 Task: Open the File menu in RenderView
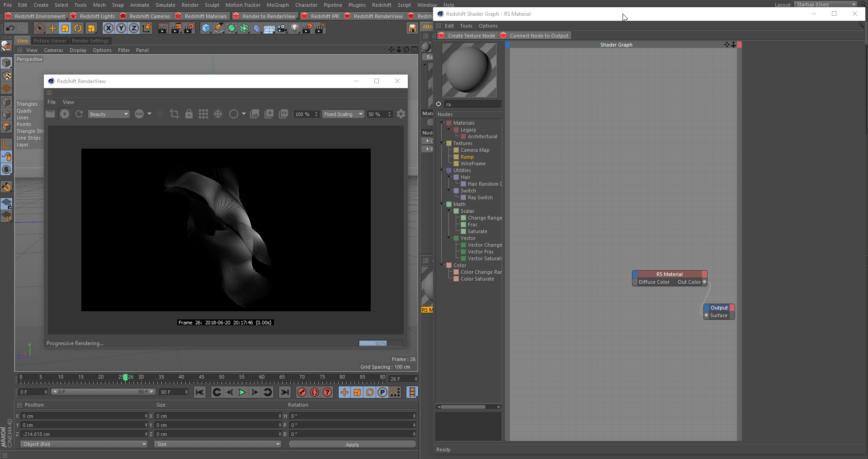point(52,102)
